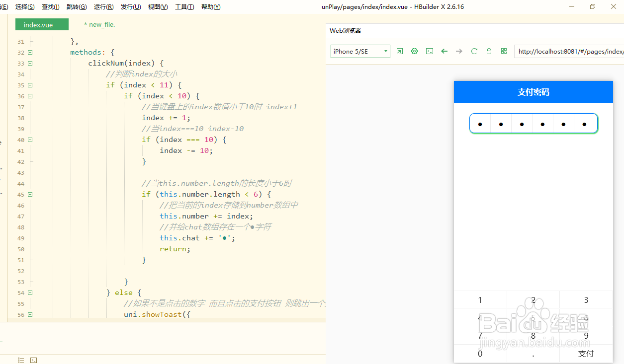Fold the if block at line 36

coord(30,96)
